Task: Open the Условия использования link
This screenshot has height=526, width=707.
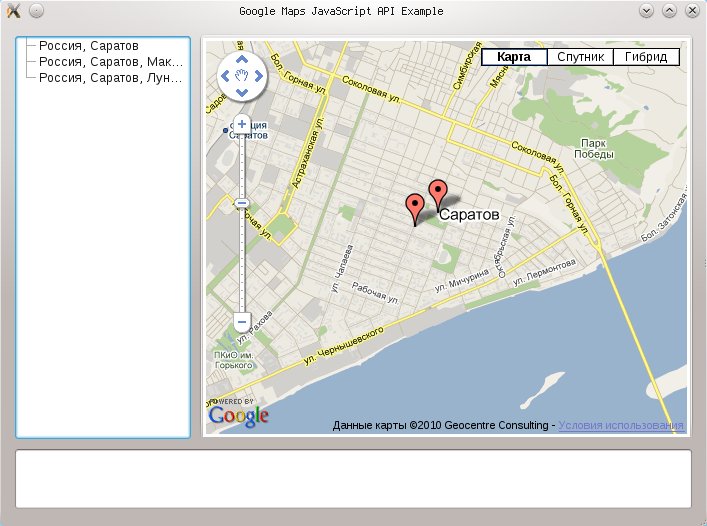Action: (621, 425)
